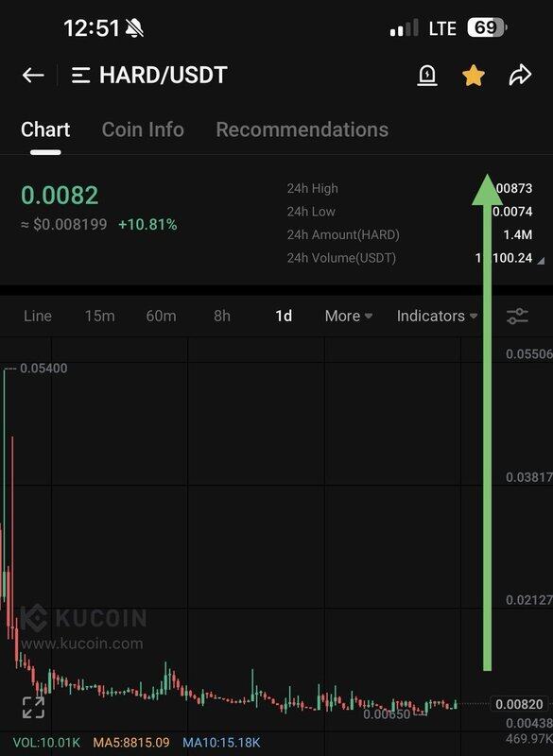553x756 pixels.
Task: Select the 60m timeframe
Action: (161, 316)
